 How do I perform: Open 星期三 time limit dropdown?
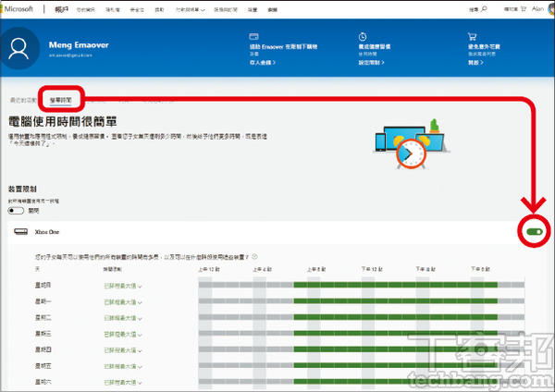[x=123, y=335]
